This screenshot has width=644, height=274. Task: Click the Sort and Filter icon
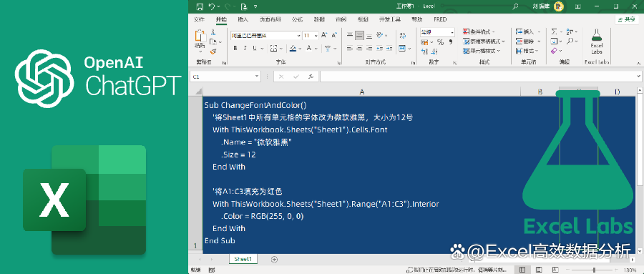[x=570, y=31]
